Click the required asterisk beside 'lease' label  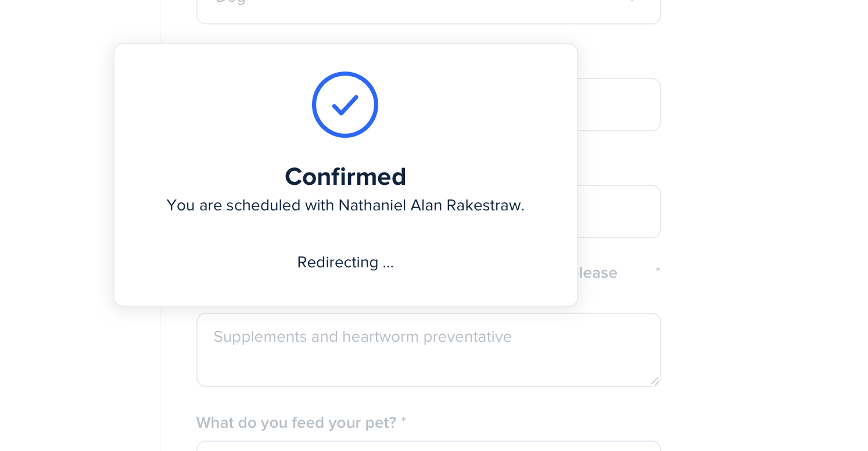click(658, 270)
